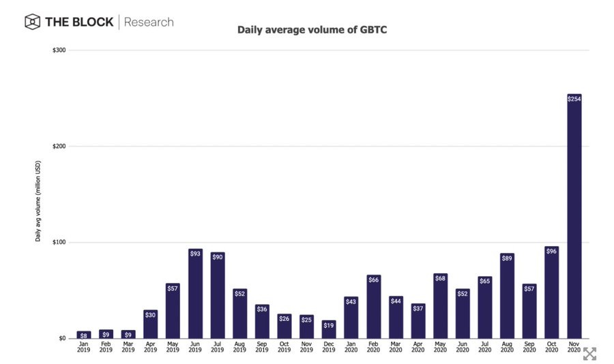Image resolution: width=614 pixels, height=364 pixels.
Task: Click the $65 value on Jul 2020 bar
Action: click(x=485, y=281)
